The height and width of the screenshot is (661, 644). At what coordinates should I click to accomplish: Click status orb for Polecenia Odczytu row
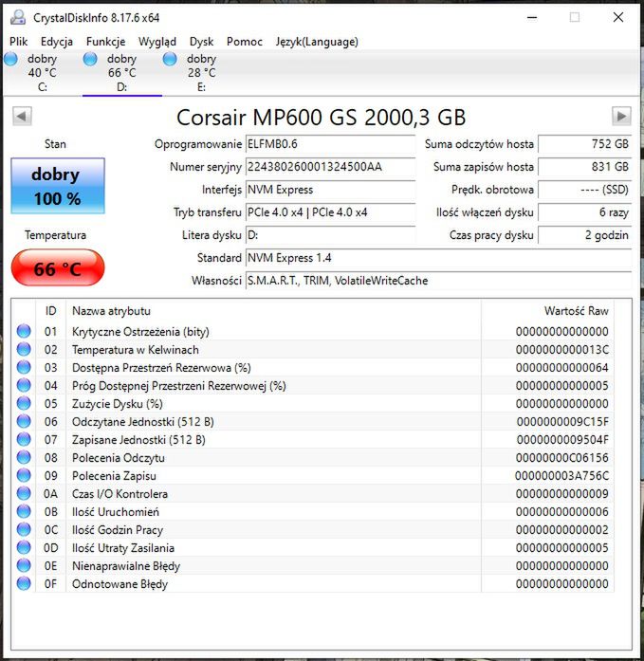24,457
